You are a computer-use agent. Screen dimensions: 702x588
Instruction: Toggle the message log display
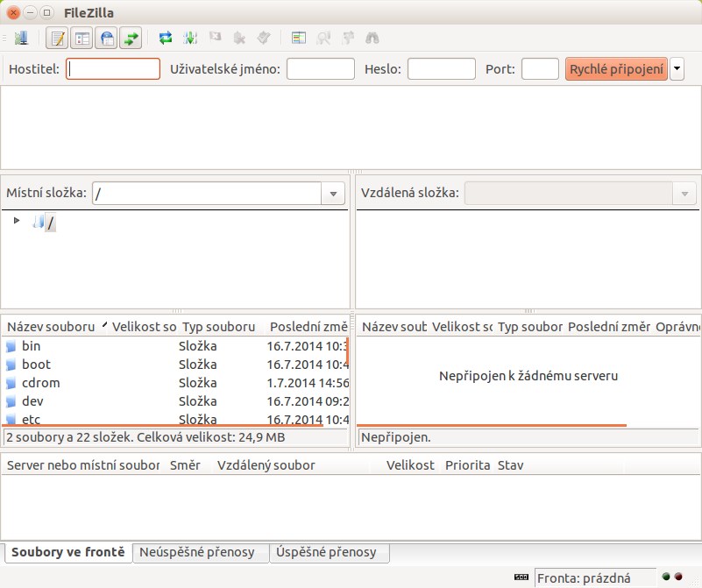(x=58, y=38)
